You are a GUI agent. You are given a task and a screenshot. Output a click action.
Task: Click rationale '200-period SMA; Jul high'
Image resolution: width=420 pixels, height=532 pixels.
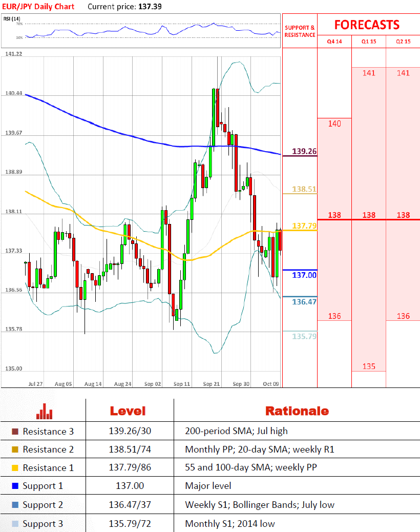tap(236, 431)
